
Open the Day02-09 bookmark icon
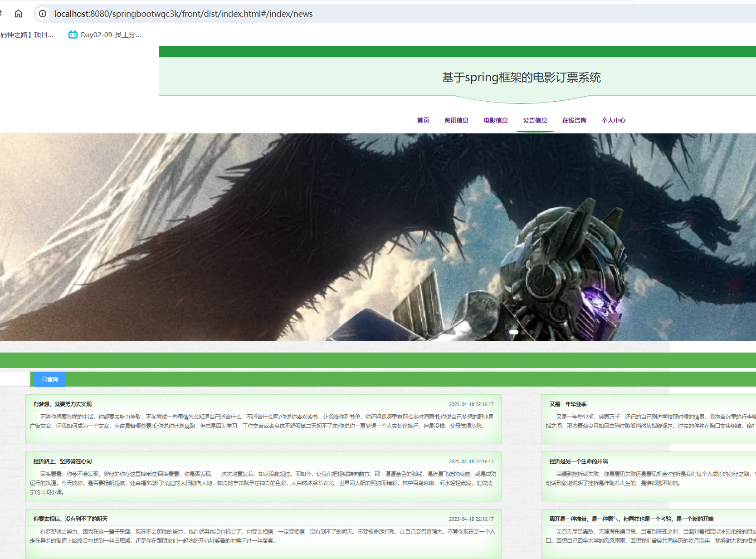click(x=73, y=34)
